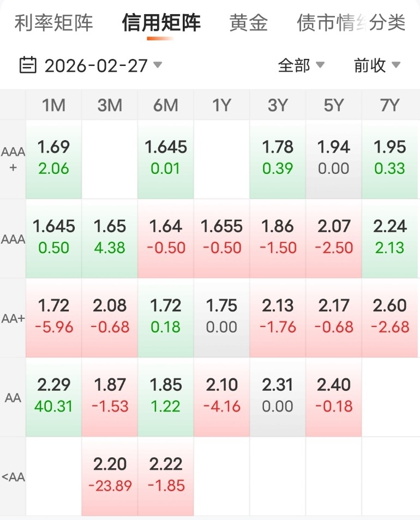420x520 pixels.
Task: Tap the <AA 3M cell showing 2.20
Action: [x=110, y=475]
